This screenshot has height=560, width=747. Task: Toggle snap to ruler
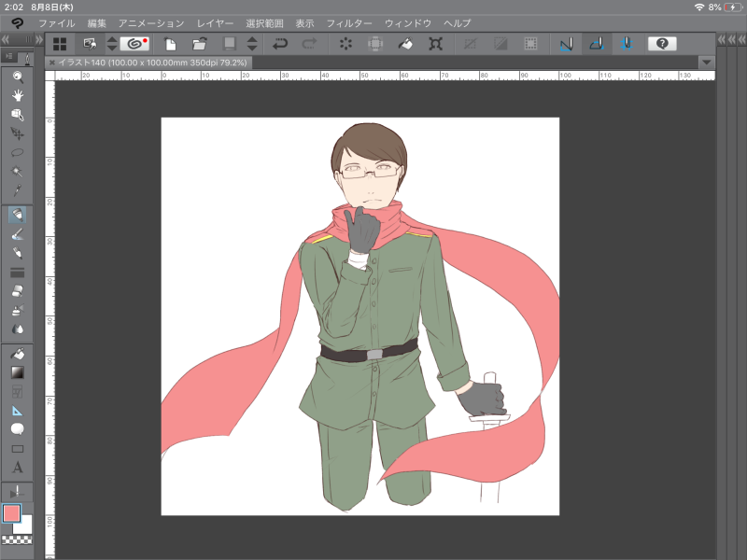(565, 43)
